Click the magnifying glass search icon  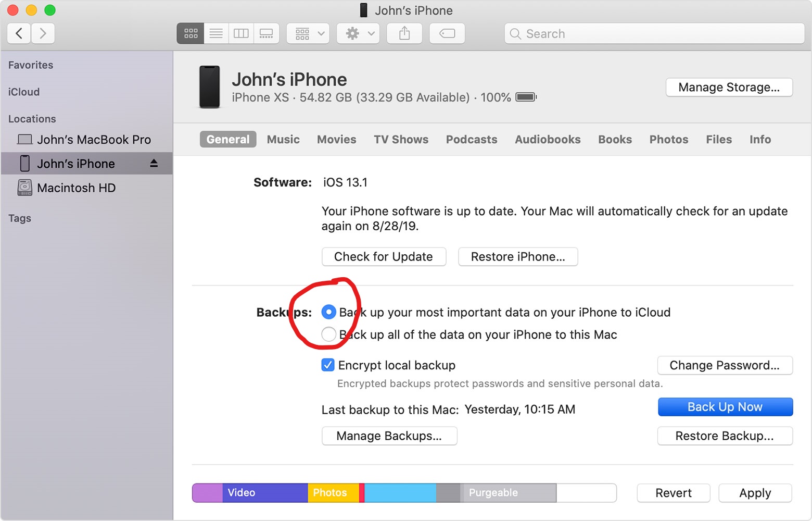point(515,34)
